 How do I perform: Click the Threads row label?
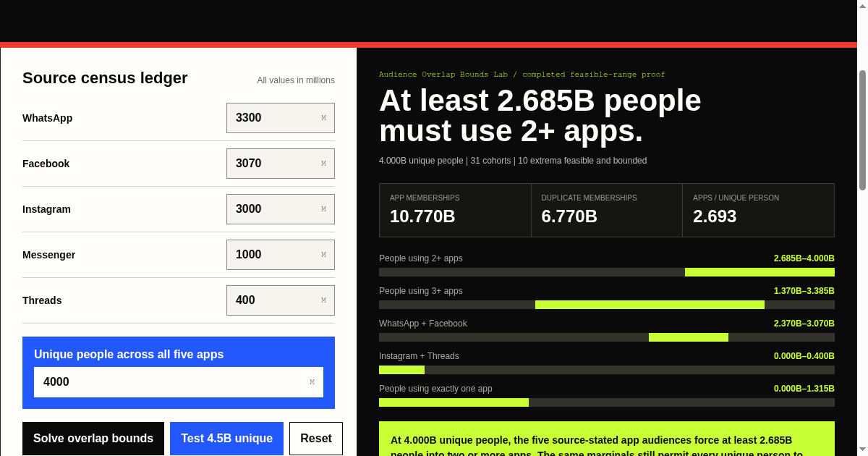click(x=42, y=300)
